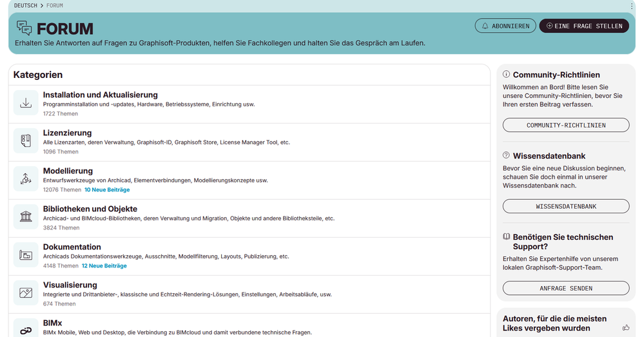Subscribe using the Abonnieren button
Viewport: 644px width, 337px height.
point(505,26)
